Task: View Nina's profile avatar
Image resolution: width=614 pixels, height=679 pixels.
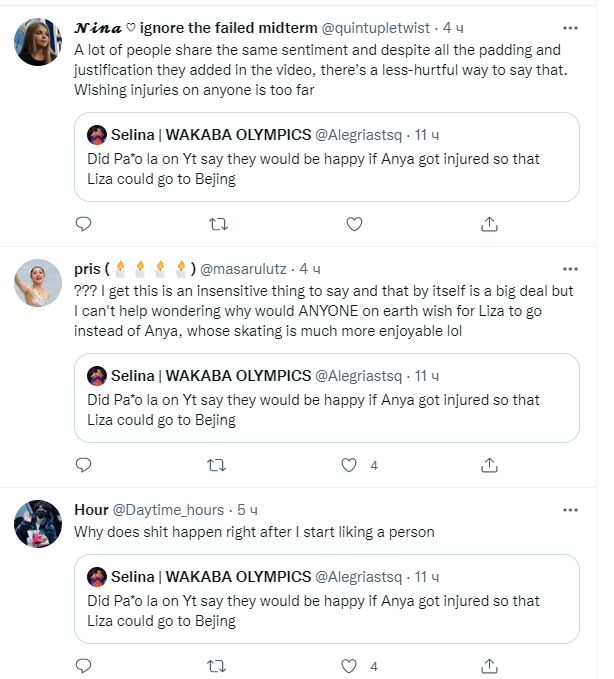Action: click(40, 44)
